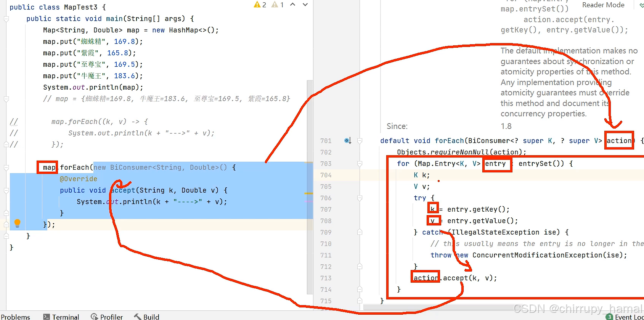Click System.out.println(map) statement

click(93, 87)
